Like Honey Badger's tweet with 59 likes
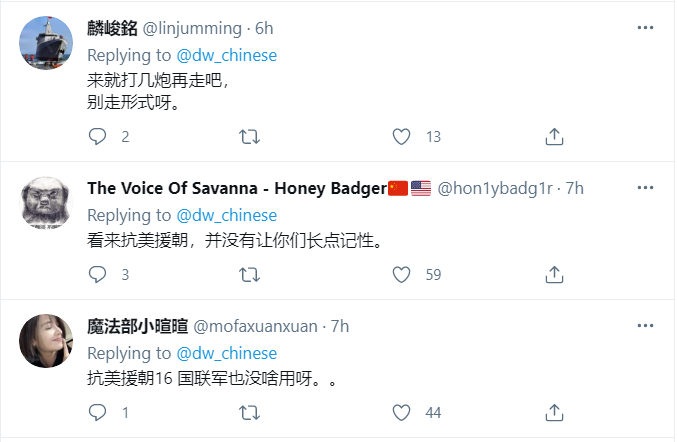The width and height of the screenshot is (678, 442). tap(402, 274)
